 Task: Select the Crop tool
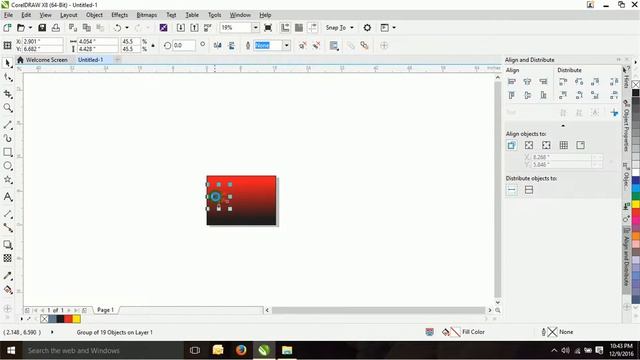tap(8, 94)
